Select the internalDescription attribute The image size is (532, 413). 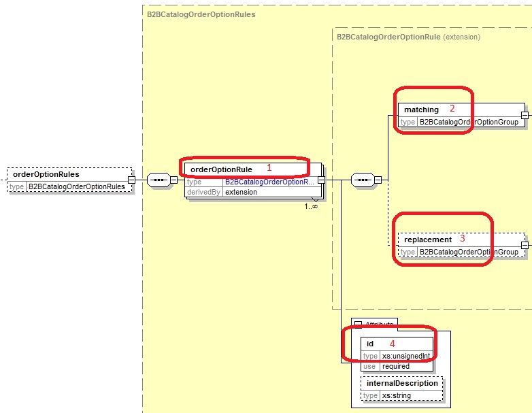tap(402, 383)
